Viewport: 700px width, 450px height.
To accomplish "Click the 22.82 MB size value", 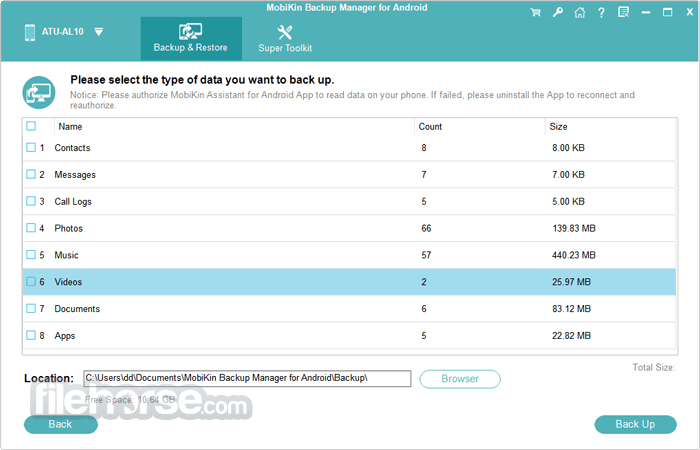I will click(x=571, y=336).
